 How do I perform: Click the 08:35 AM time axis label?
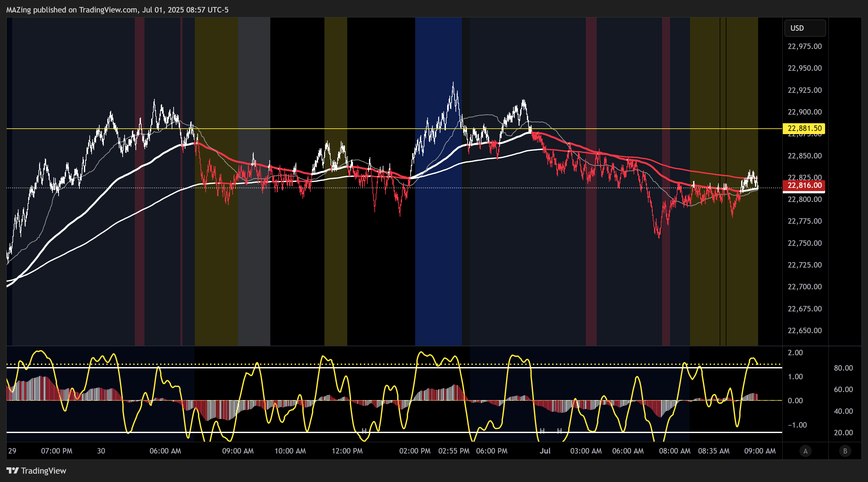pos(714,451)
